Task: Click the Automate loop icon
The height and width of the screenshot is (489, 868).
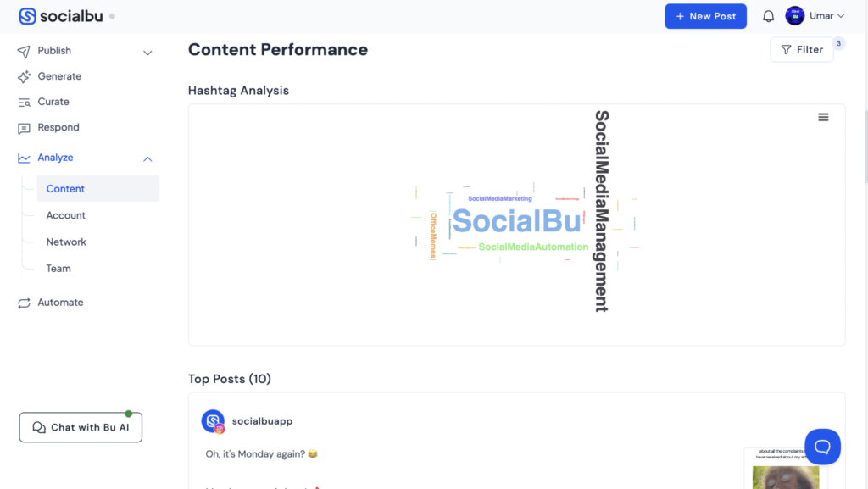Action: tap(24, 303)
